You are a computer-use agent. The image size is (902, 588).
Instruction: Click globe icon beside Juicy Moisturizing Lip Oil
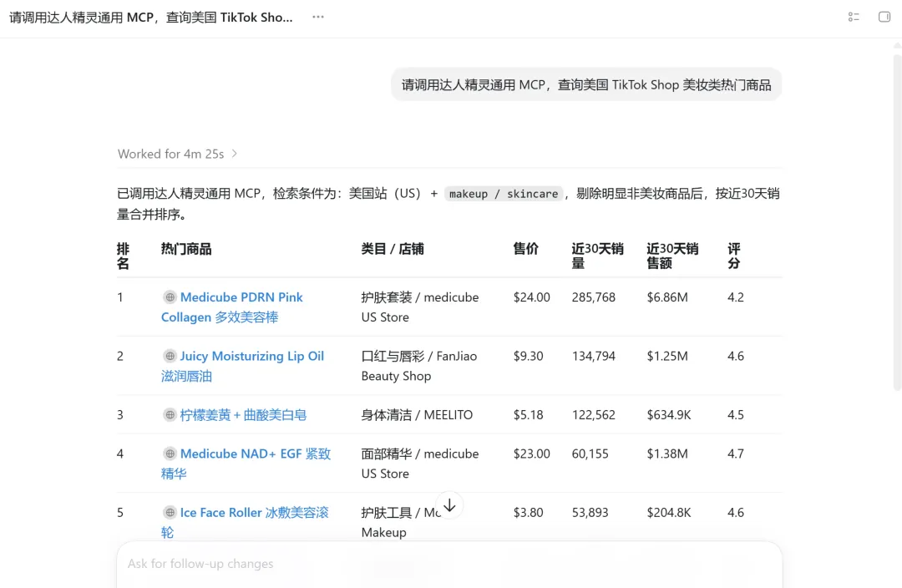[x=170, y=356]
